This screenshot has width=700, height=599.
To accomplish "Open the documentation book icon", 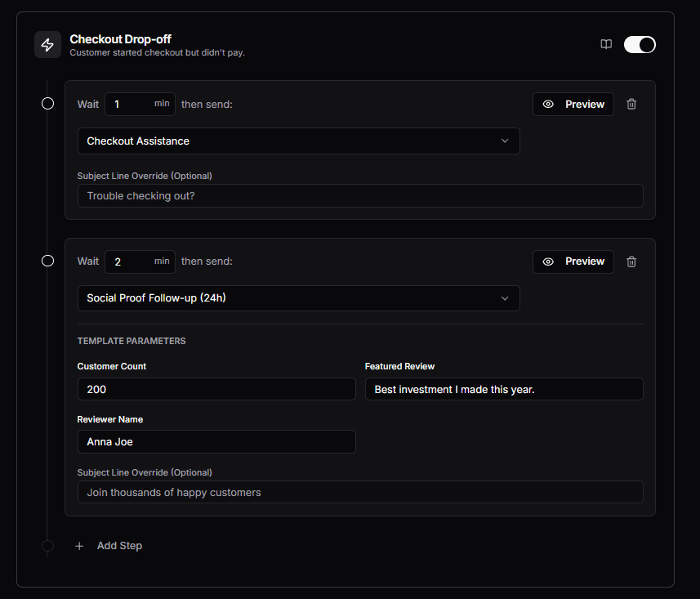I will (606, 45).
